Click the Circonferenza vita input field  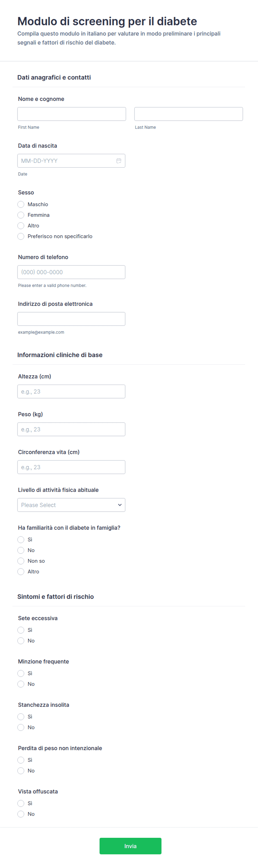point(71,467)
